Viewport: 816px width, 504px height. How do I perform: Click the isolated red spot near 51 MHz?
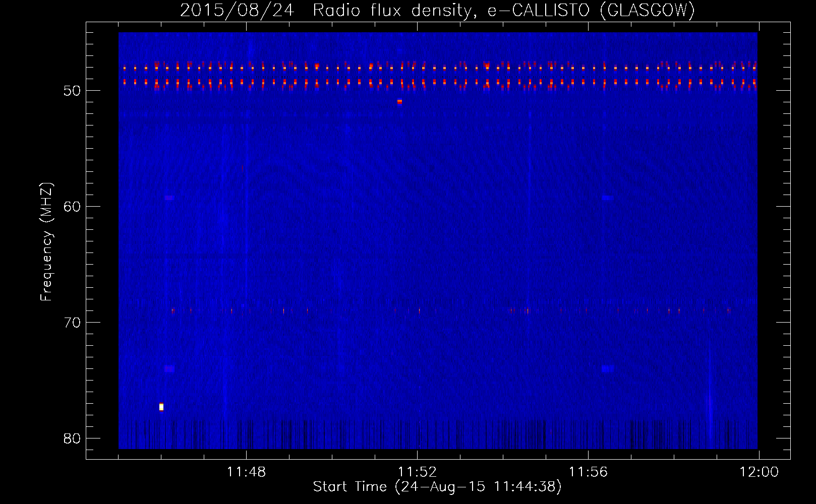pyautogui.click(x=399, y=102)
